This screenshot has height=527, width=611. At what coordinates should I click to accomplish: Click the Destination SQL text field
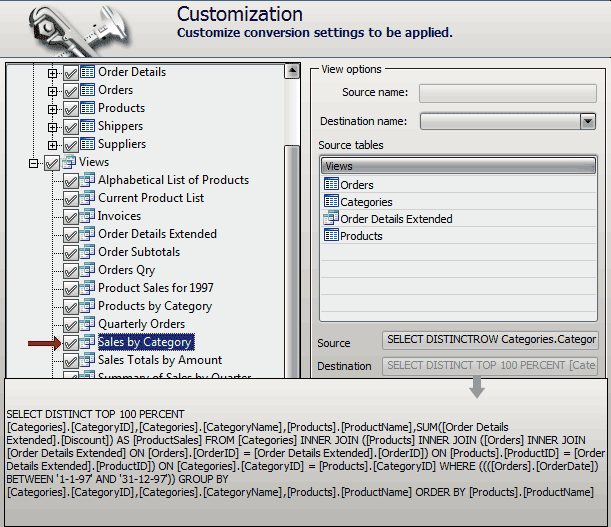[490, 366]
